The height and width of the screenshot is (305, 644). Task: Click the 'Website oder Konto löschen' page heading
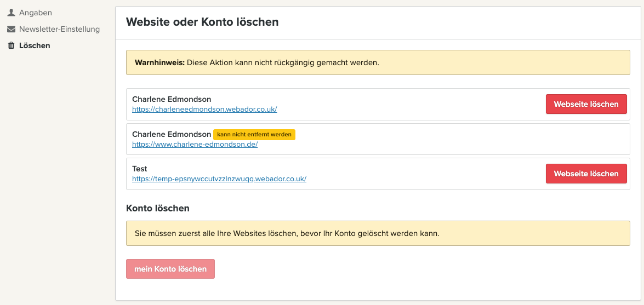point(202,22)
